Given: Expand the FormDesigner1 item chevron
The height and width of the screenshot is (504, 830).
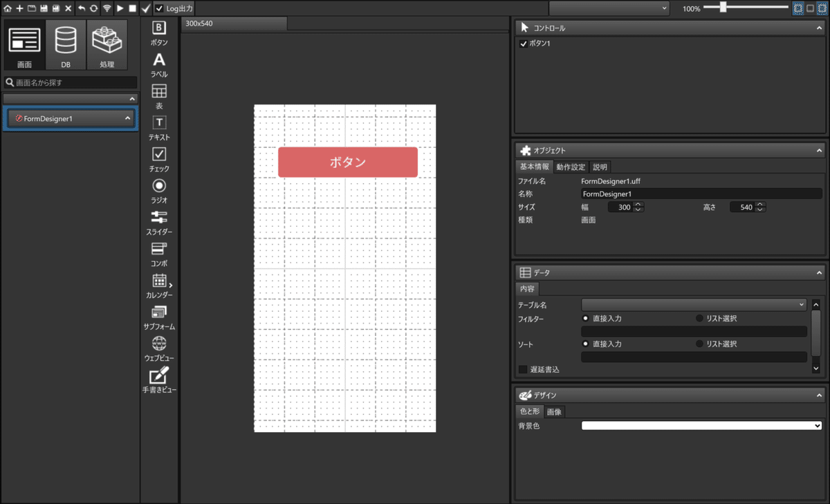Looking at the screenshot, I should (127, 118).
